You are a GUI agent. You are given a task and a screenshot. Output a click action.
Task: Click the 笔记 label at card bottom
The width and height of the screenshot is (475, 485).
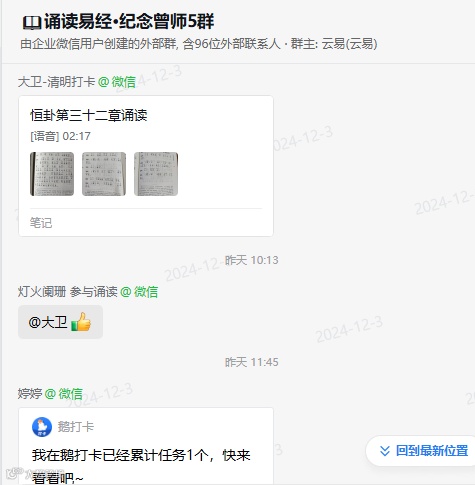41,223
